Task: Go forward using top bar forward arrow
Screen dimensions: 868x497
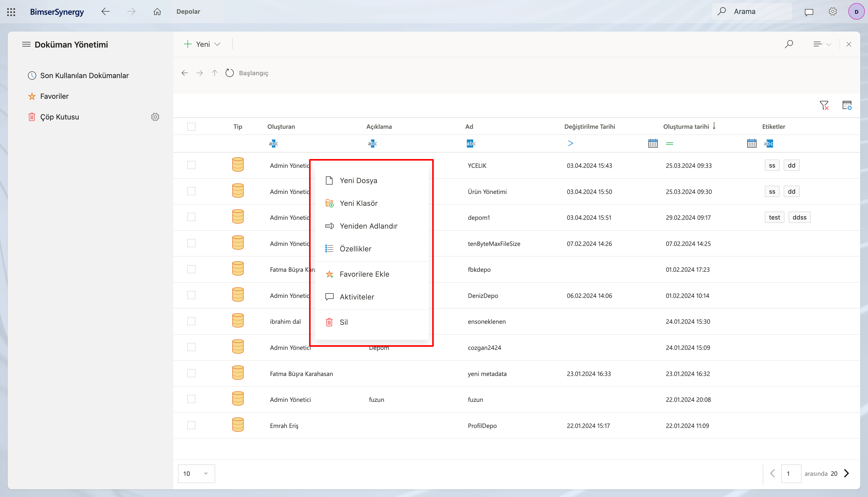Action: pos(131,12)
